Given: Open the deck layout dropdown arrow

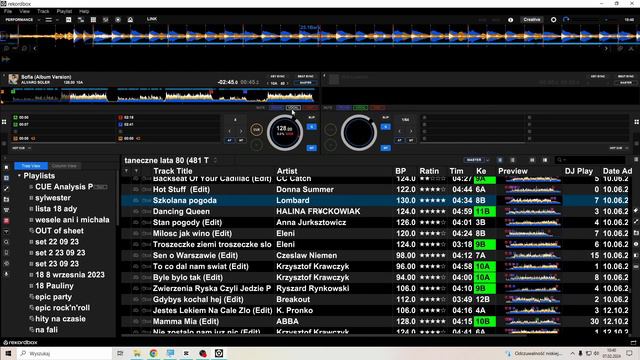Looking at the screenshot, I should pos(57,20).
